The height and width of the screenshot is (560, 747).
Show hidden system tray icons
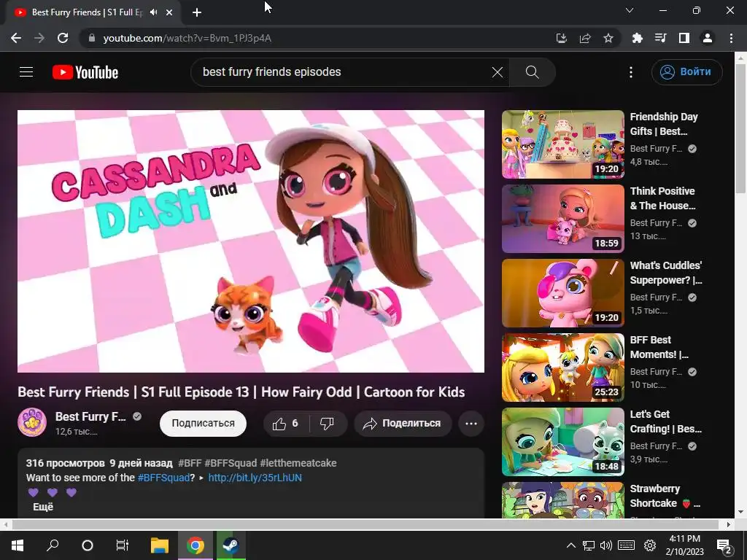coord(570,545)
